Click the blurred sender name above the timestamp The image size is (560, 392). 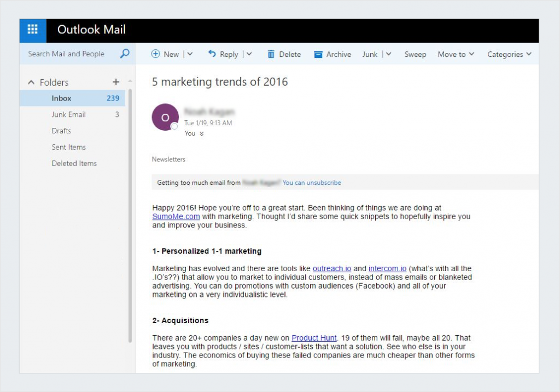point(209,112)
